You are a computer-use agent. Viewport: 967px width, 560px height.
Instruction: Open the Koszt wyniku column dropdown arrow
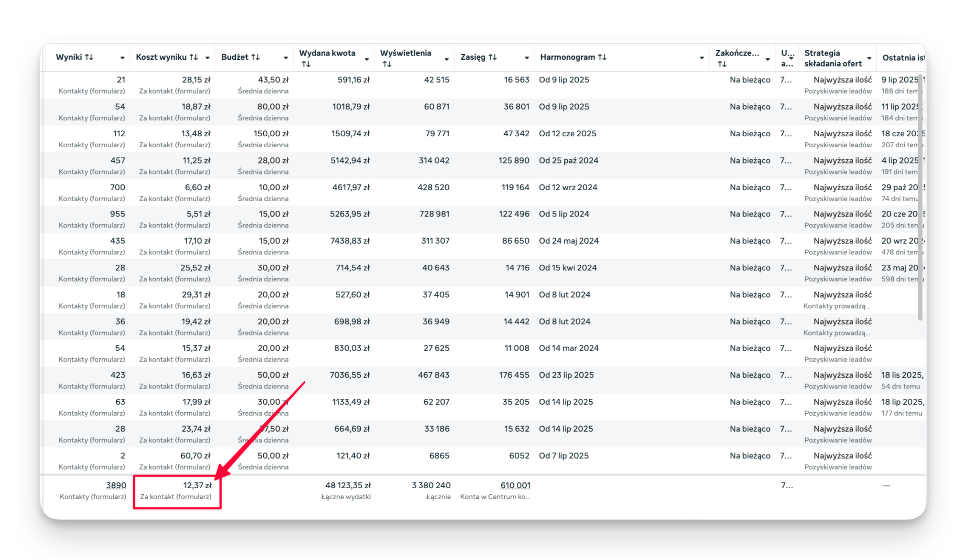(207, 58)
